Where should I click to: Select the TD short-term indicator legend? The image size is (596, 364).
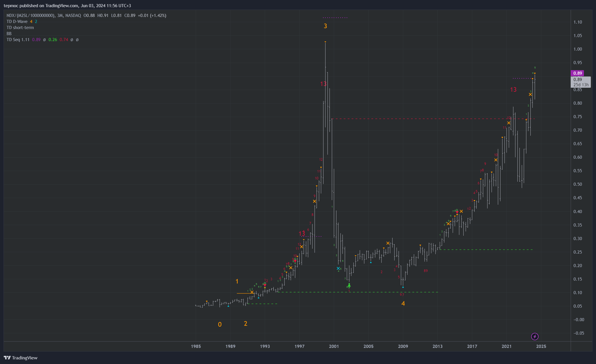(x=20, y=28)
